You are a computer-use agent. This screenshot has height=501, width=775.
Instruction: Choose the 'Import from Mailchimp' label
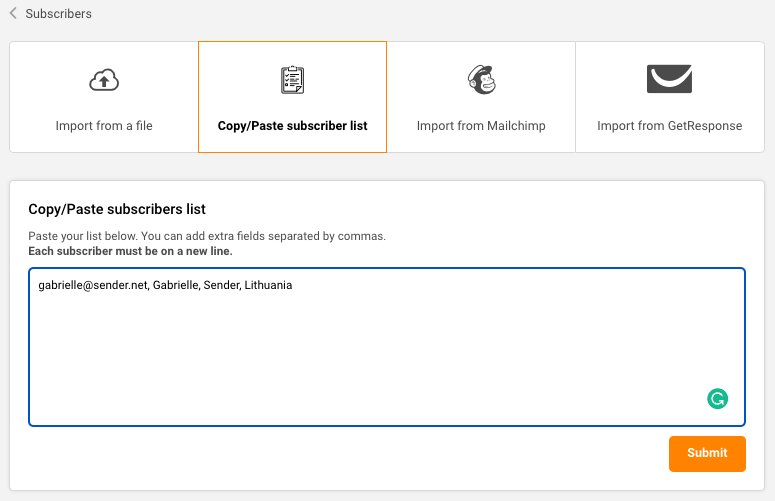click(481, 126)
